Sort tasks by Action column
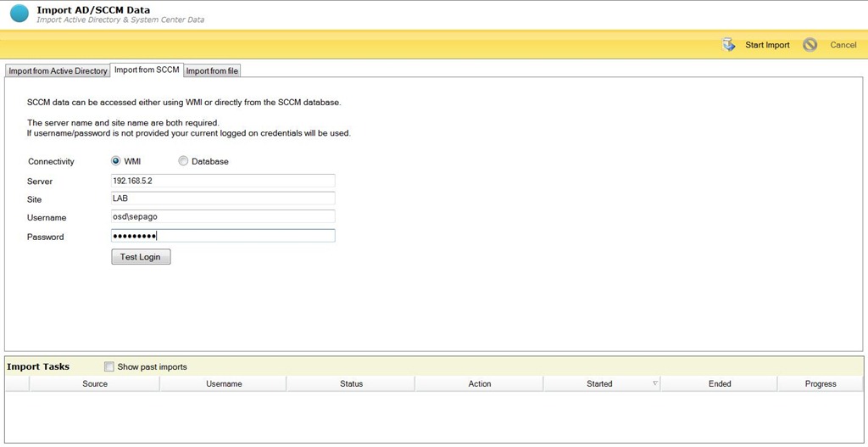 [480, 383]
